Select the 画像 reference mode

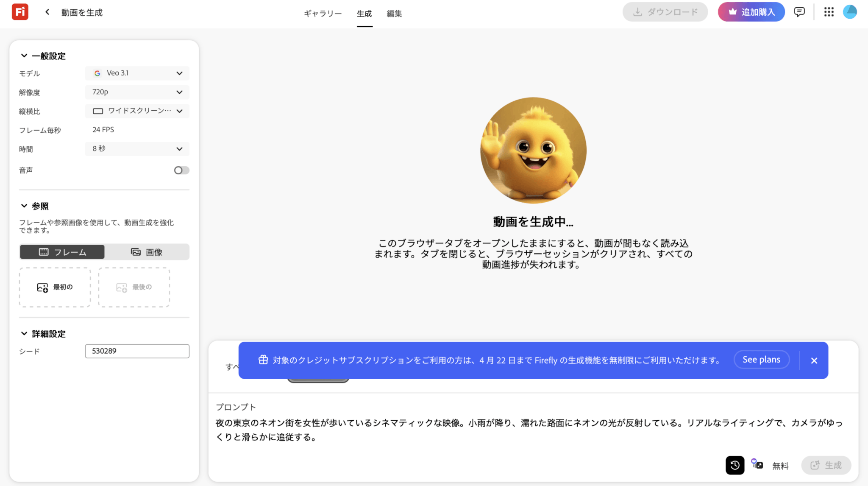pos(147,252)
